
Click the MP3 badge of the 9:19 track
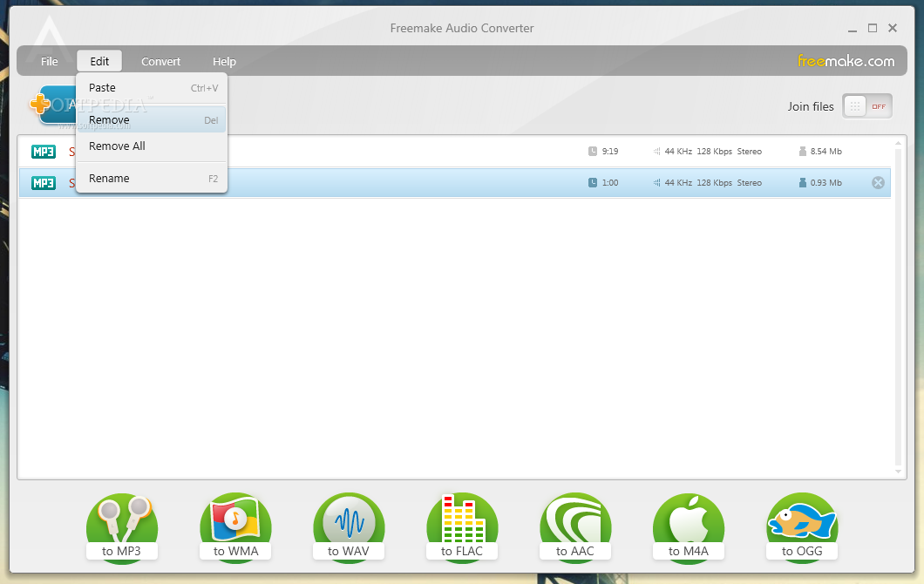pos(44,152)
